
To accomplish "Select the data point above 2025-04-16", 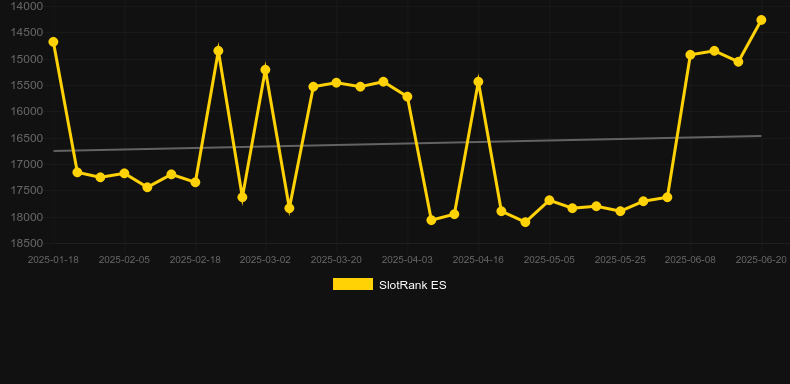I will point(478,82).
